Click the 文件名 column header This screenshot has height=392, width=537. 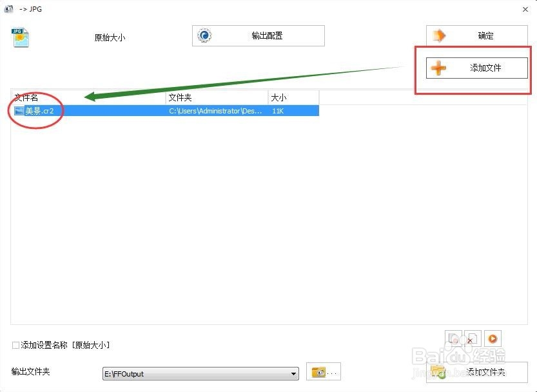(89, 97)
